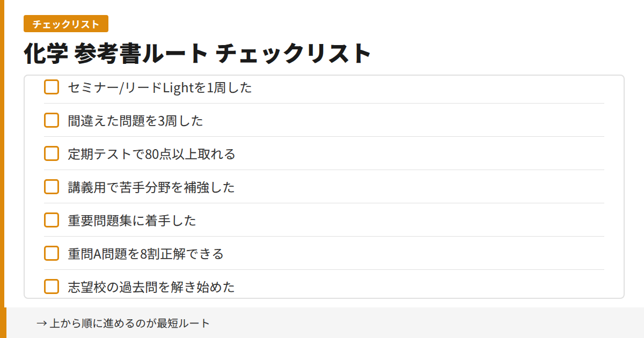This screenshot has width=644, height=338.
Task: Click the 化学 参考書ルート チェックリスト title
Action: click(x=197, y=53)
